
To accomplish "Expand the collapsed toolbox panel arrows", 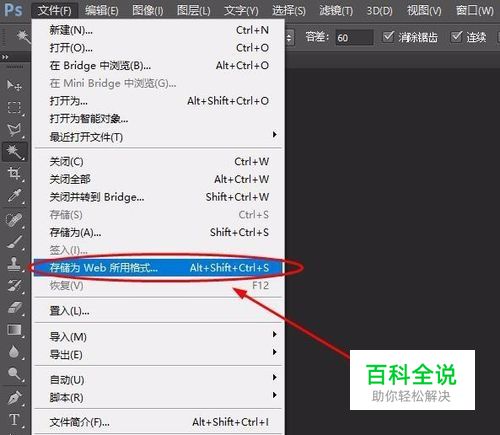I will (5, 57).
